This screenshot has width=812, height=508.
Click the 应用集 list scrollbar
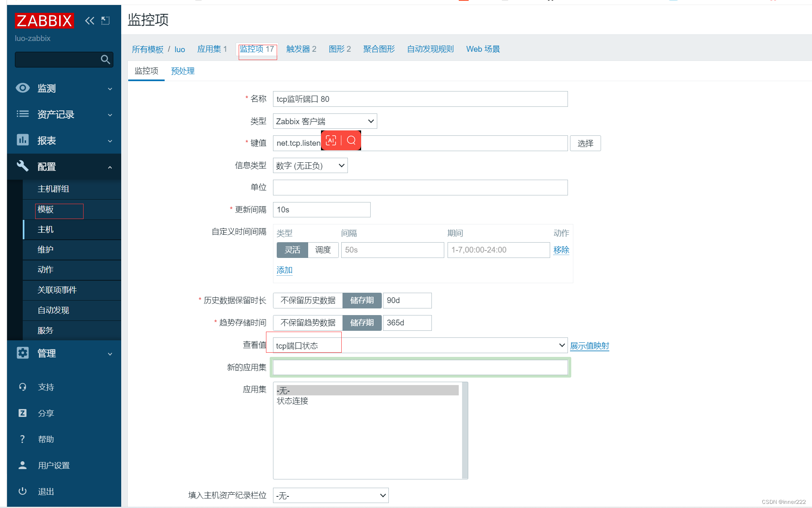[x=465, y=431]
